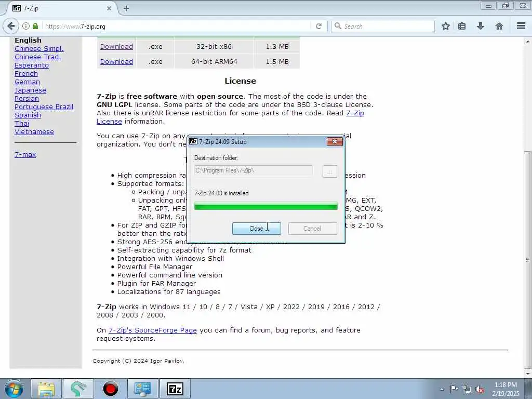
Task: Switch language to Spanish
Action: click(x=28, y=115)
